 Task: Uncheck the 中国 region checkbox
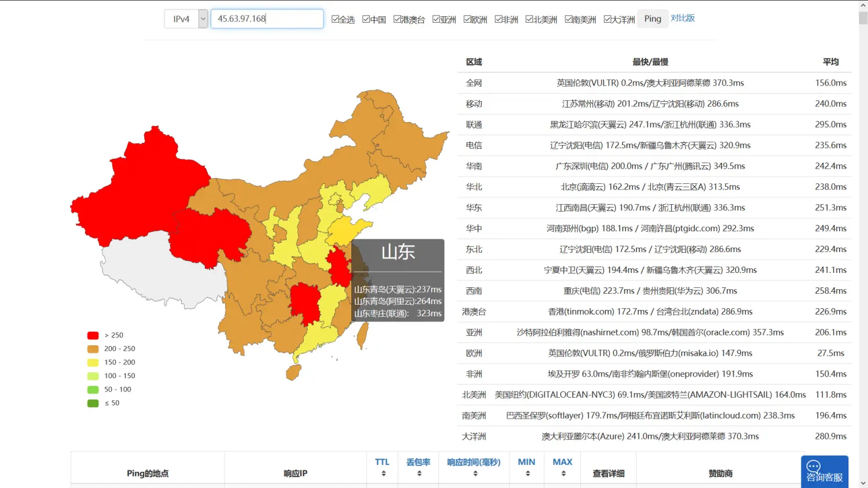[366, 19]
